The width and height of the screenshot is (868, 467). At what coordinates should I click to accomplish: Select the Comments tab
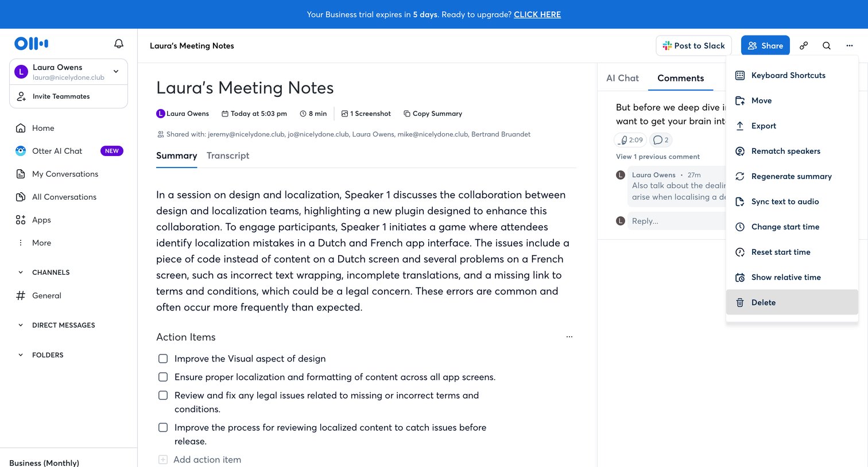(x=680, y=78)
